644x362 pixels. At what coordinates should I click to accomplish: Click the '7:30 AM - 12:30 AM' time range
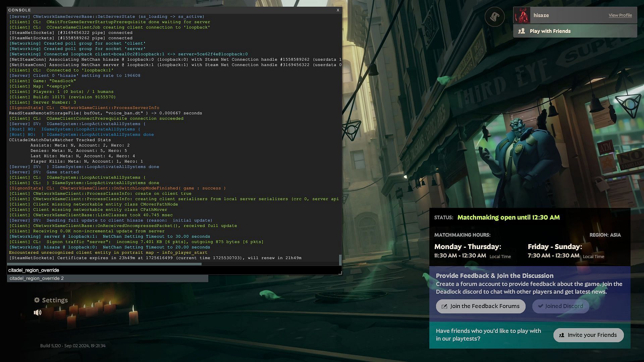tap(553, 256)
